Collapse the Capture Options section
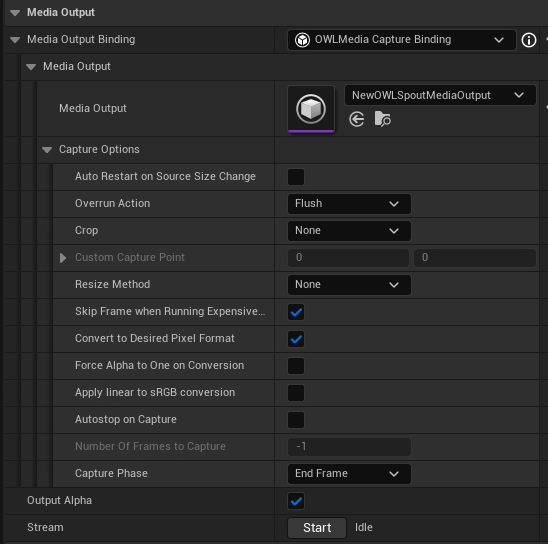The height and width of the screenshot is (544, 548). point(47,150)
